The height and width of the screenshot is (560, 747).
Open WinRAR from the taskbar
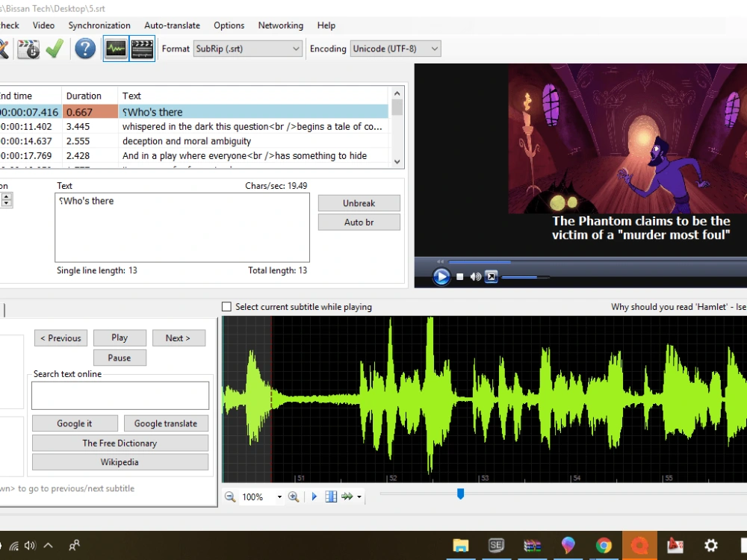click(532, 545)
